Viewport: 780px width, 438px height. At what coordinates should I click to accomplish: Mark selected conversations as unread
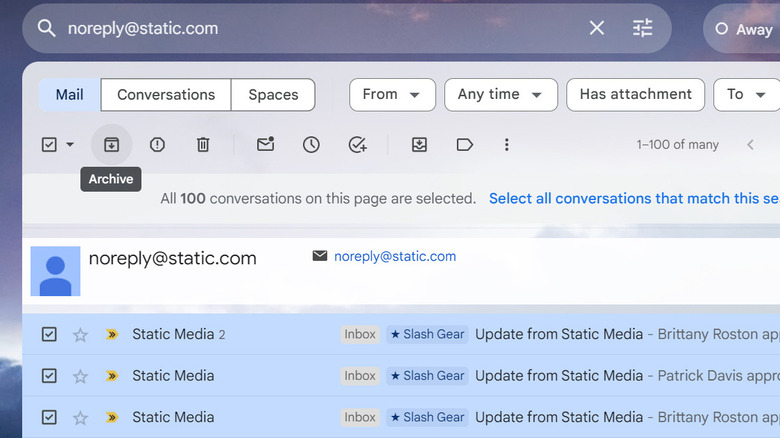click(265, 145)
